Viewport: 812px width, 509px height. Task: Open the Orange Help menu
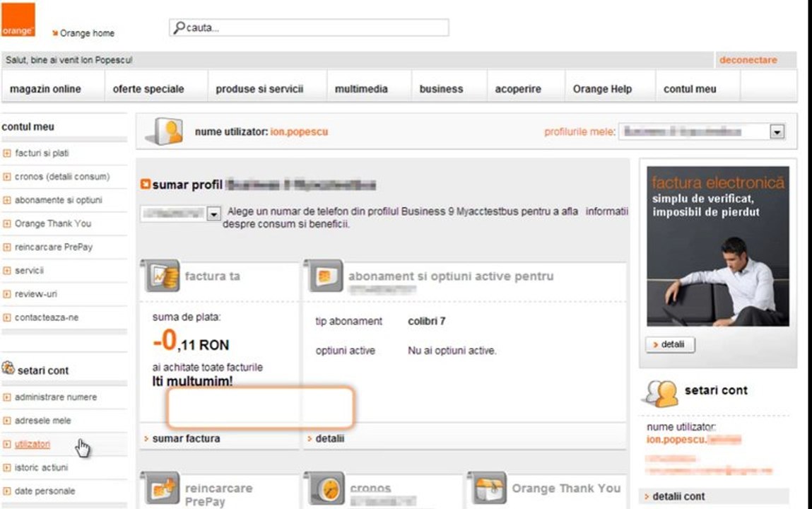coord(602,89)
